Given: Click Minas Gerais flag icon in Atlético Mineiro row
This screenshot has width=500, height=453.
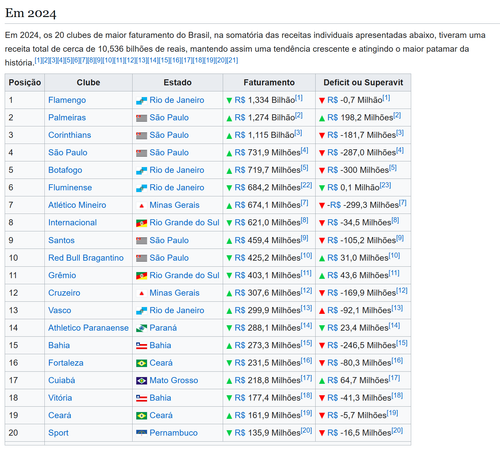Looking at the screenshot, I should 141,206.
